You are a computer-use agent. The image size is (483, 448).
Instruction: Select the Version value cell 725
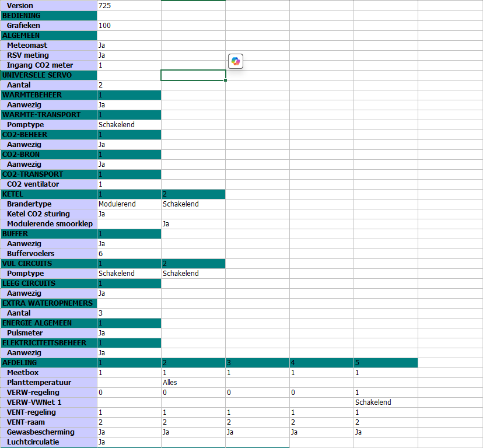129,6
